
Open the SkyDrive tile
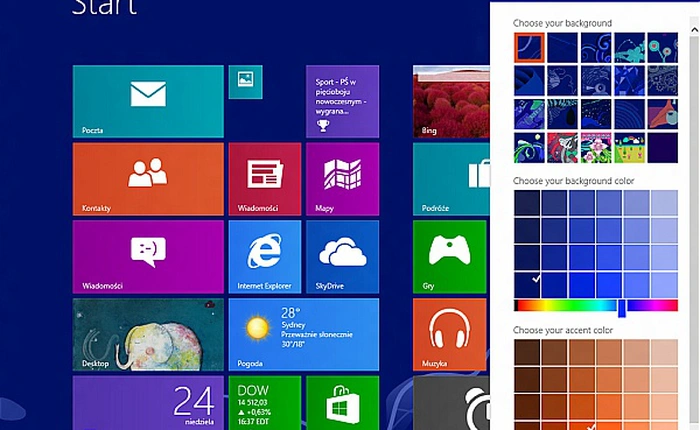[x=342, y=257]
